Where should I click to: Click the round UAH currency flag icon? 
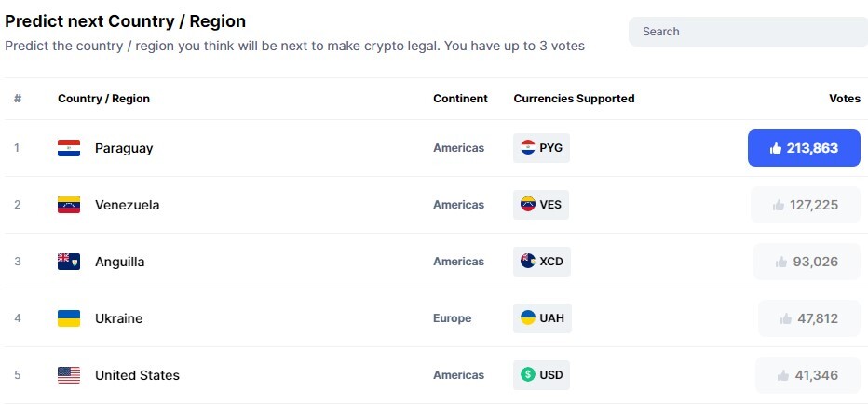pos(528,317)
